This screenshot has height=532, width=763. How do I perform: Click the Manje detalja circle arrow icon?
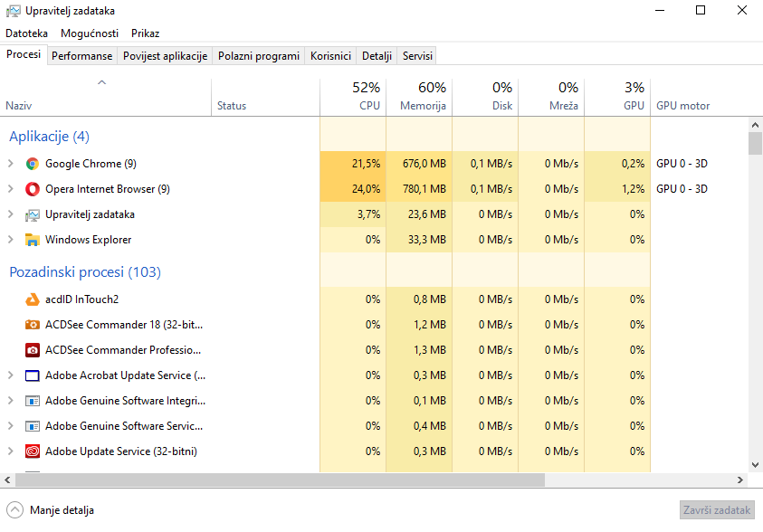[14, 510]
